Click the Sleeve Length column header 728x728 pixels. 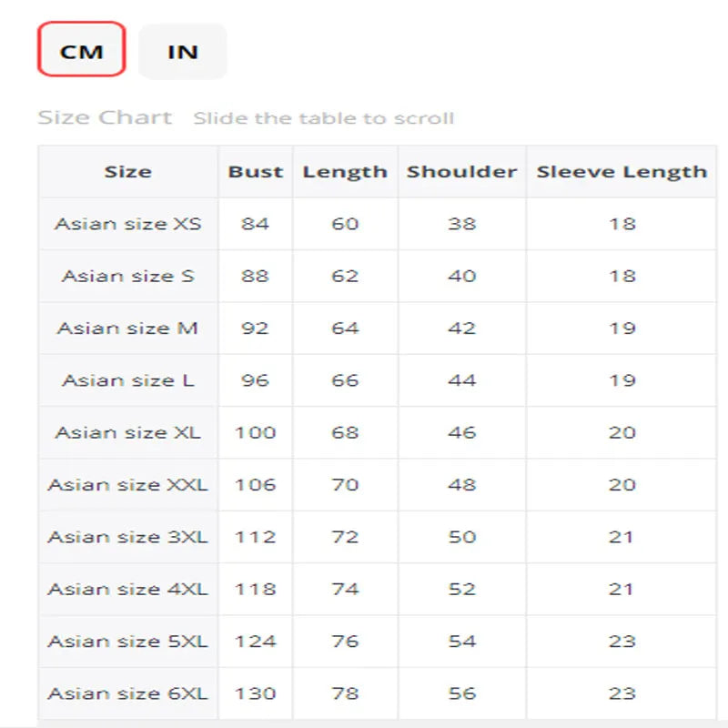(x=622, y=172)
